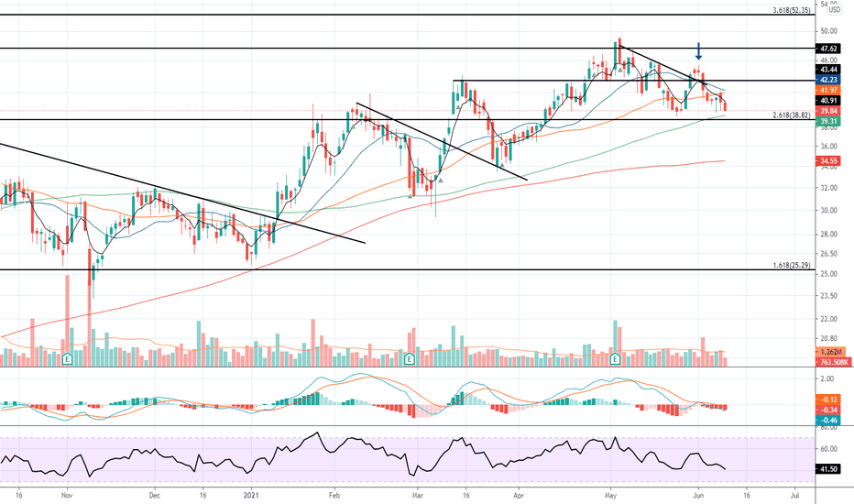Click the red 34.55 moving average label

point(828,160)
